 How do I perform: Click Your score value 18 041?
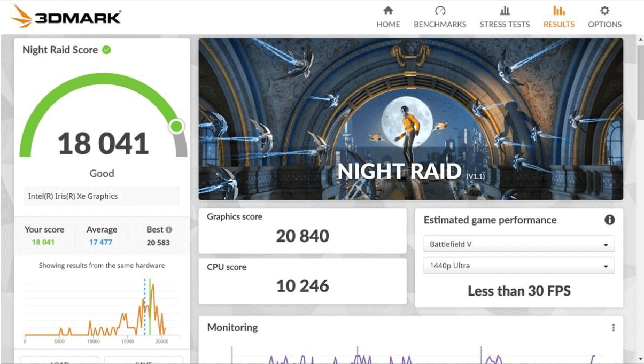pos(43,242)
